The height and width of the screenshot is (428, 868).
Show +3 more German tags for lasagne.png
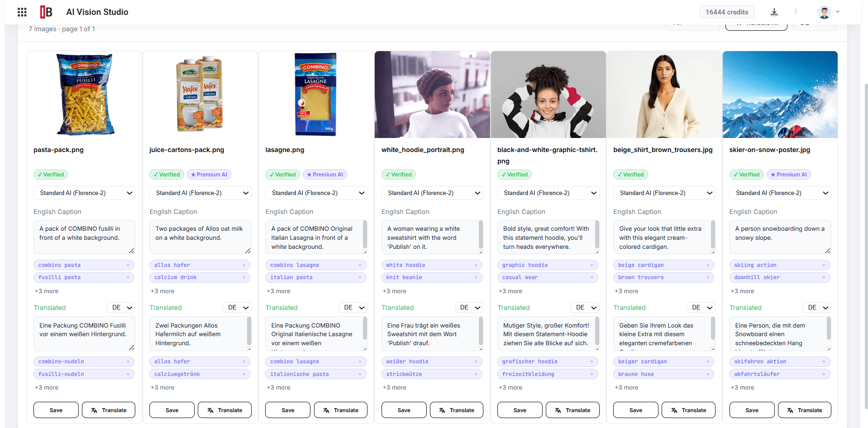point(278,388)
